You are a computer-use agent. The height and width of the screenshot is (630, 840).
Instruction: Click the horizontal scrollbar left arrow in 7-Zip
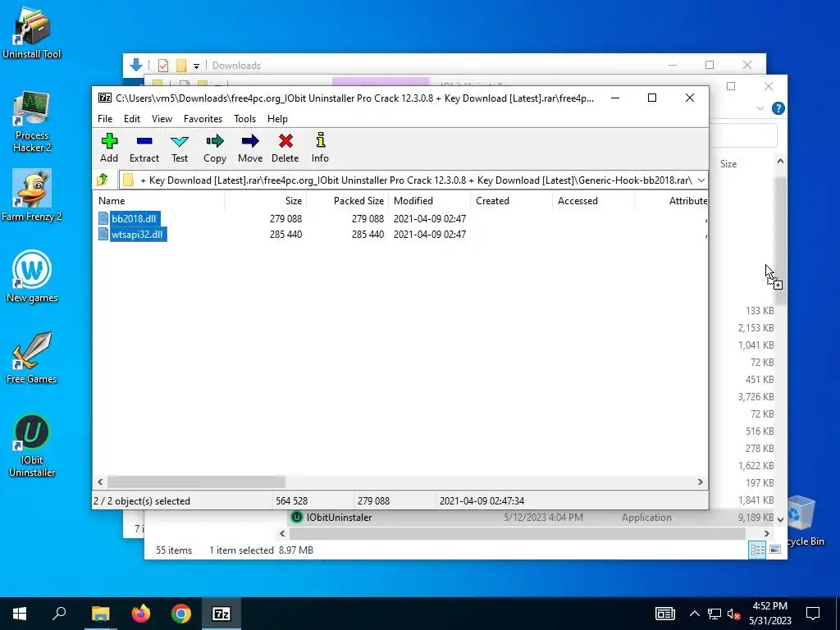pos(100,482)
